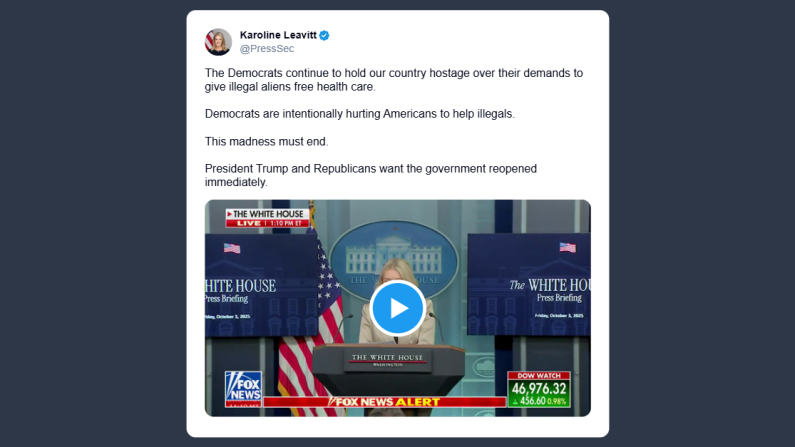Click the Fox News Alert banner

[384, 402]
